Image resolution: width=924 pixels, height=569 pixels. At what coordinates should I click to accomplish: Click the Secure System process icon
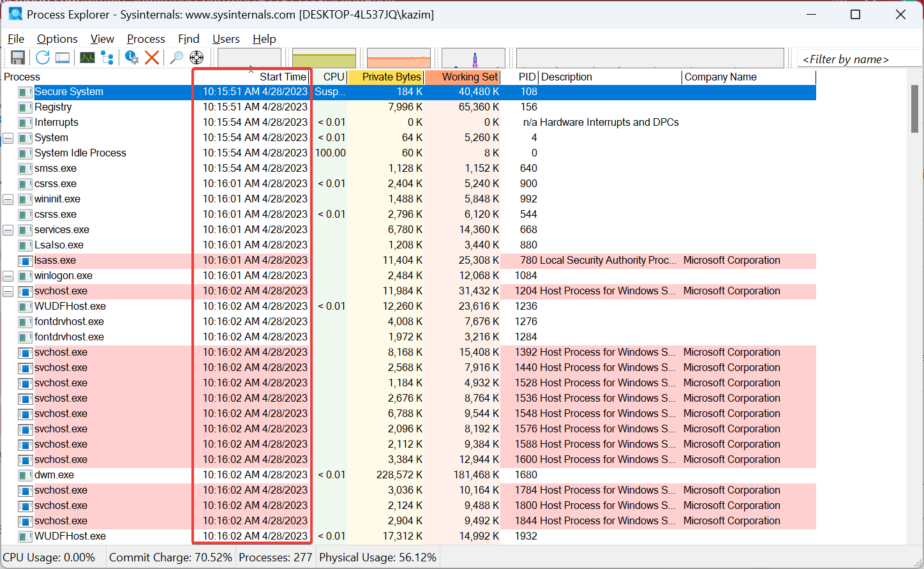click(x=25, y=92)
